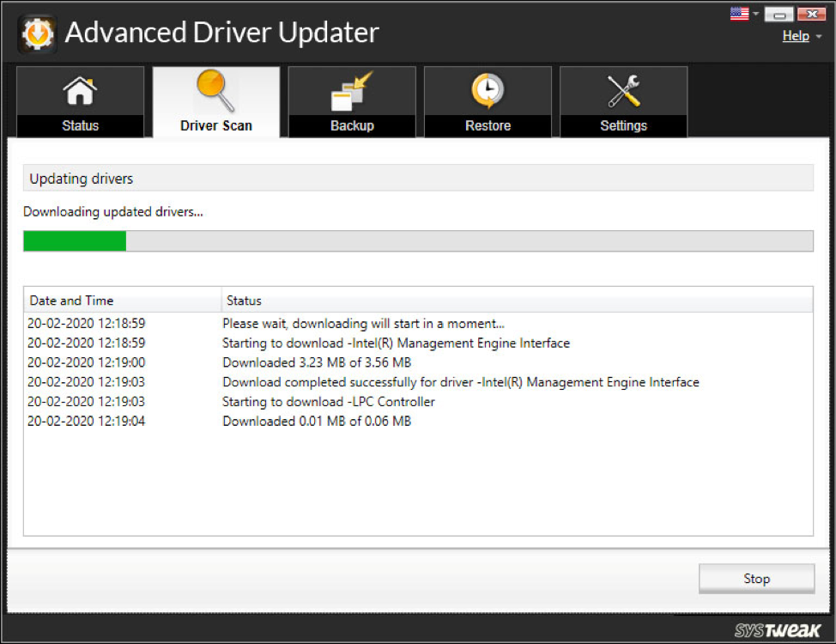The width and height of the screenshot is (836, 644).
Task: Open the Help link
Action: click(796, 36)
